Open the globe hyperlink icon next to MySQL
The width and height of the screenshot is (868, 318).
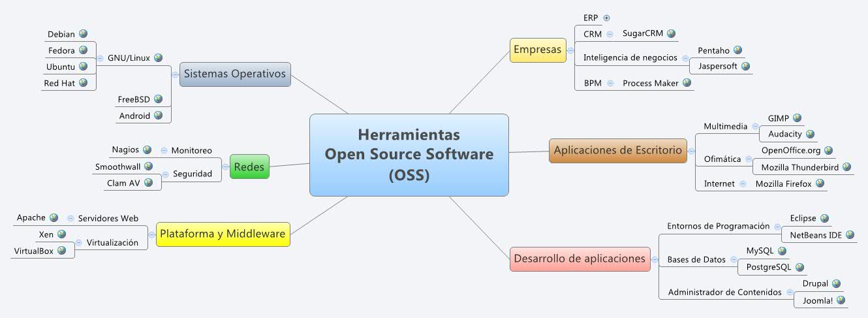(782, 251)
